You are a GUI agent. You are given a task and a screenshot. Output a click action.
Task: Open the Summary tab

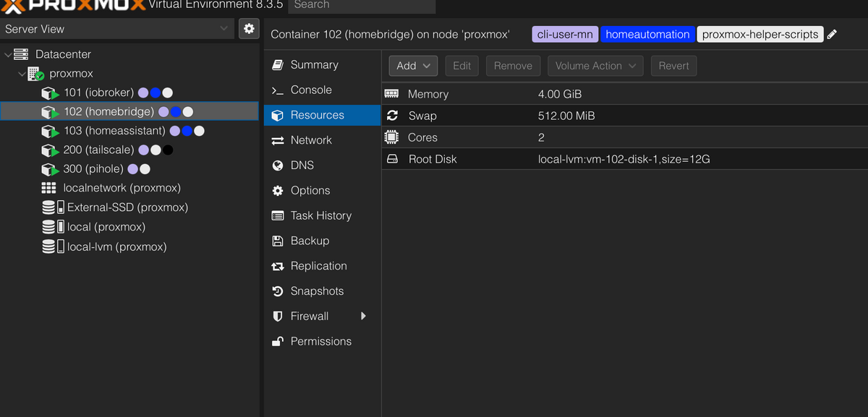click(x=322, y=65)
